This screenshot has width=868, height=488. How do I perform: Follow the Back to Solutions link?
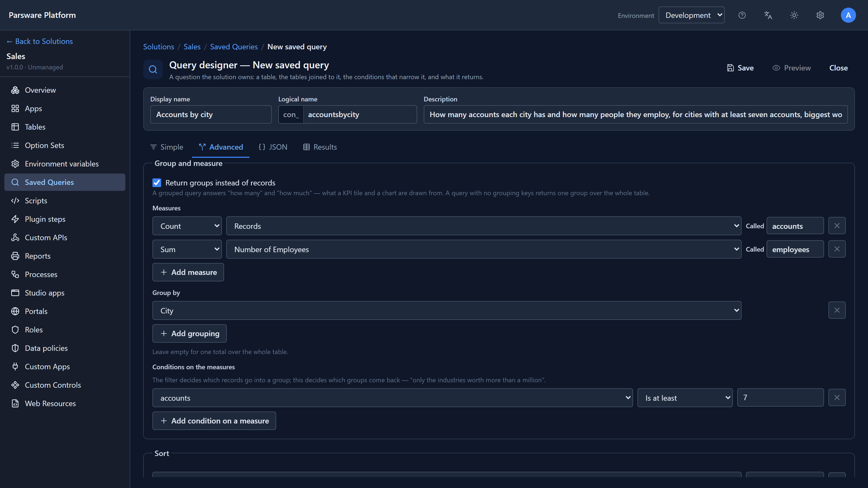coord(40,41)
